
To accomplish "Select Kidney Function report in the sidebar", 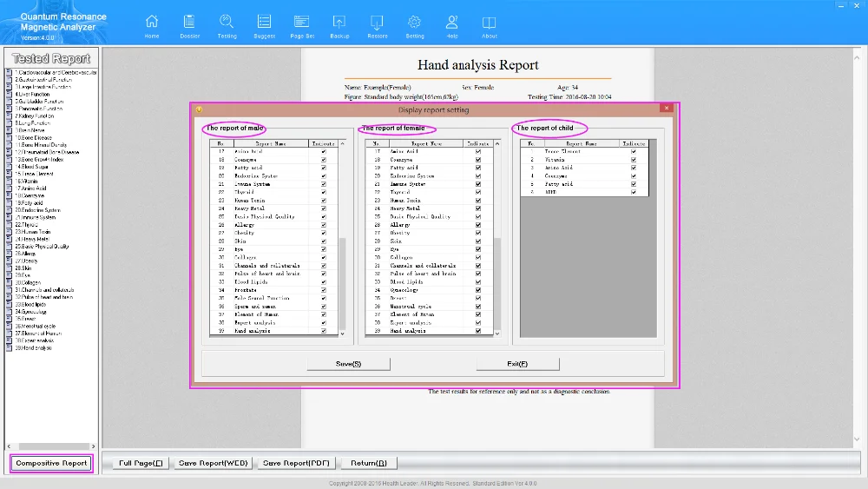I will [35, 116].
